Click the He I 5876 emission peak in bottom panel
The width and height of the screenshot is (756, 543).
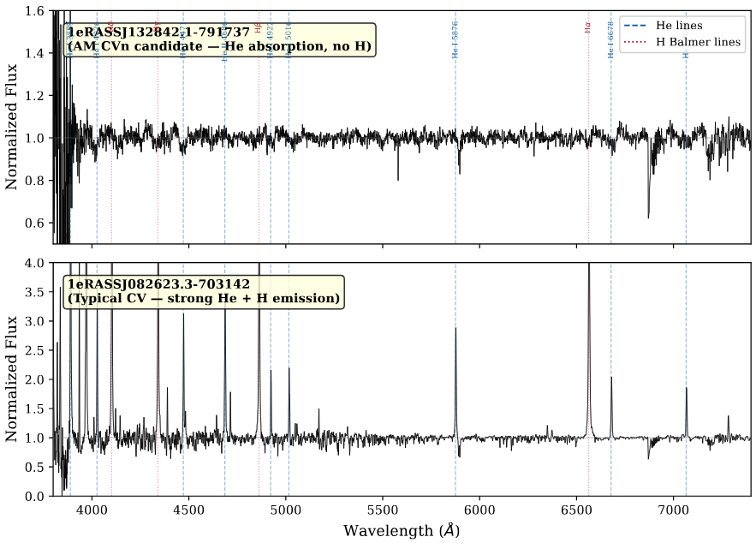click(455, 329)
